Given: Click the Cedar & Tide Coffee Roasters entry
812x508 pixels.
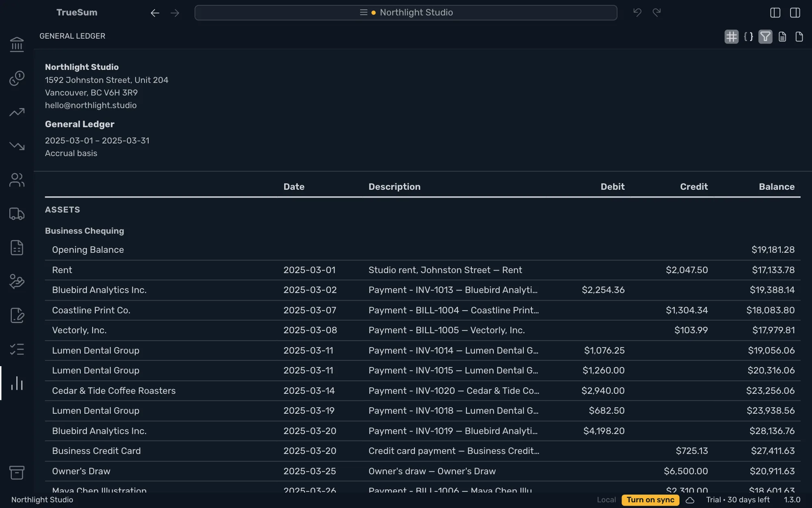Looking at the screenshot, I should coord(114,391).
